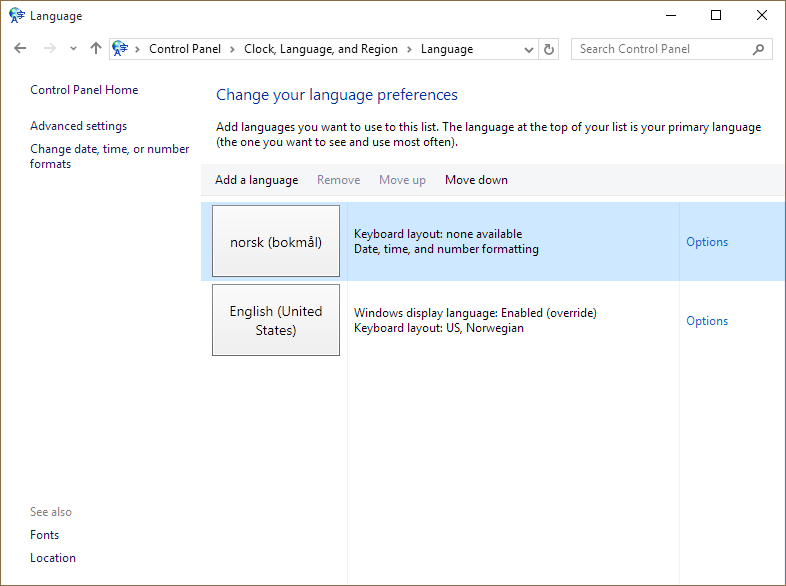Open Options for norsk (bokmål)
786x586 pixels.
706,242
